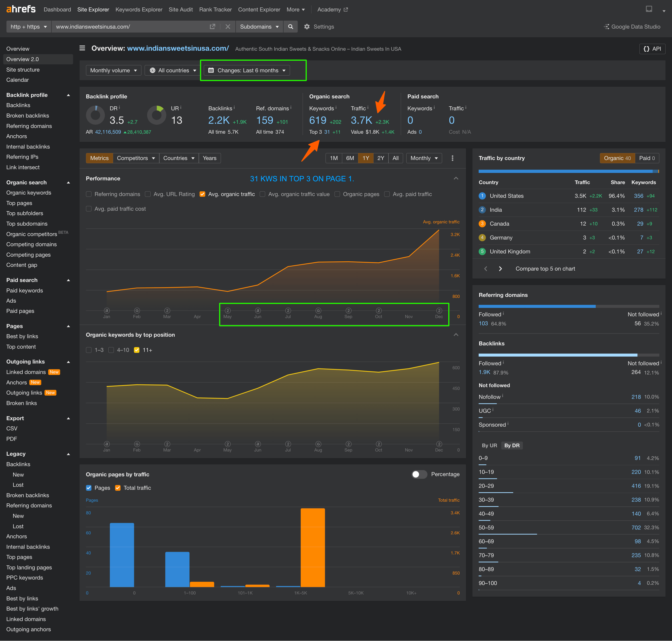Image resolution: width=672 pixels, height=641 pixels.
Task: Enable Referring domains checkbox
Action: click(89, 194)
